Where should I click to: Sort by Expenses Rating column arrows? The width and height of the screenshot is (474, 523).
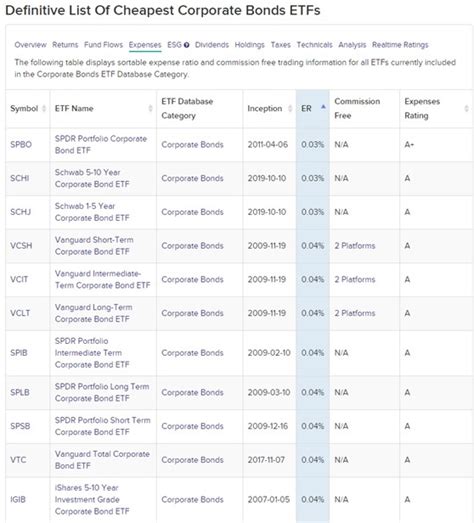[466, 108]
